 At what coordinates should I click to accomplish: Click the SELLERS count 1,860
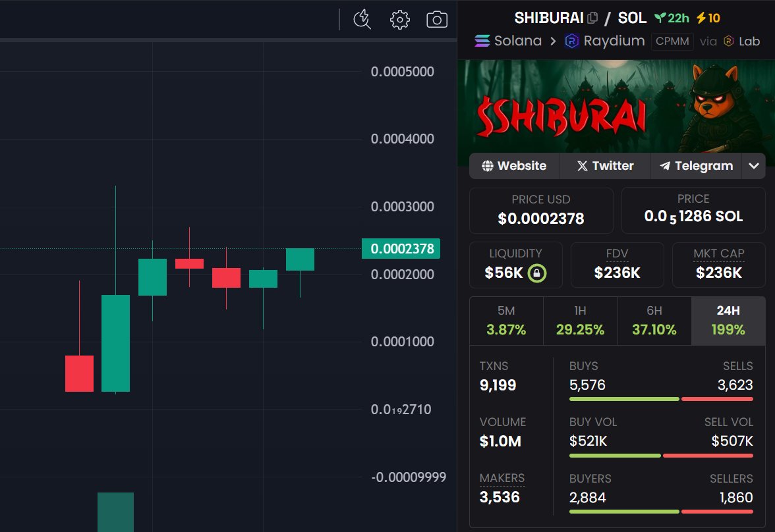[x=736, y=497]
